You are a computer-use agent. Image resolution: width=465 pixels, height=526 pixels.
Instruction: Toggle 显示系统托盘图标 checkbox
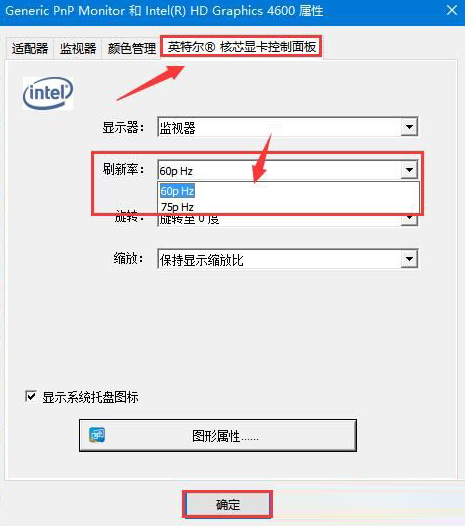[31, 397]
